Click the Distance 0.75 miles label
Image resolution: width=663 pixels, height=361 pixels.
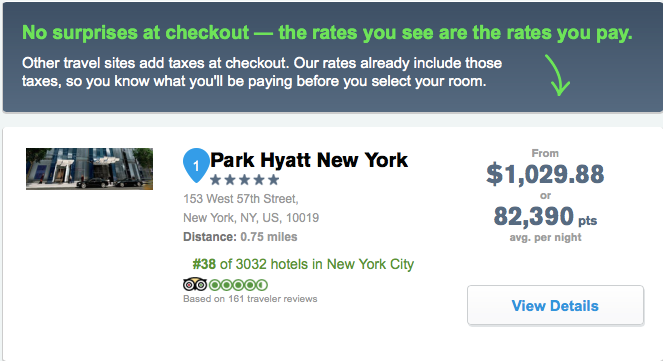[240, 237]
